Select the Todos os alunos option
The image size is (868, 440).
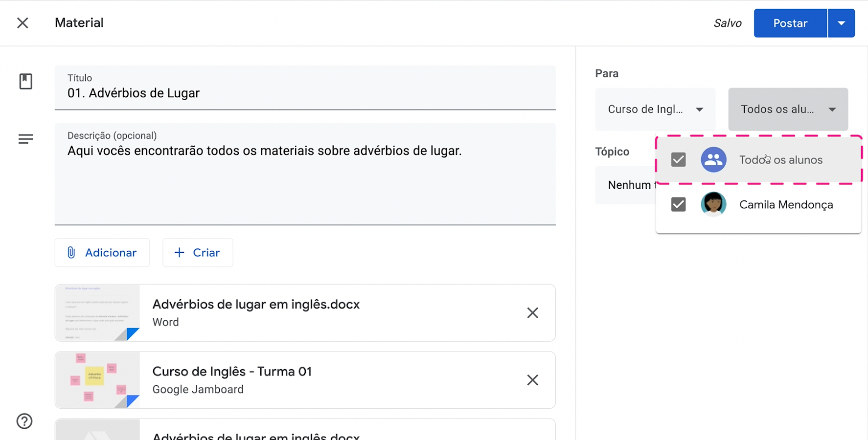tap(758, 160)
